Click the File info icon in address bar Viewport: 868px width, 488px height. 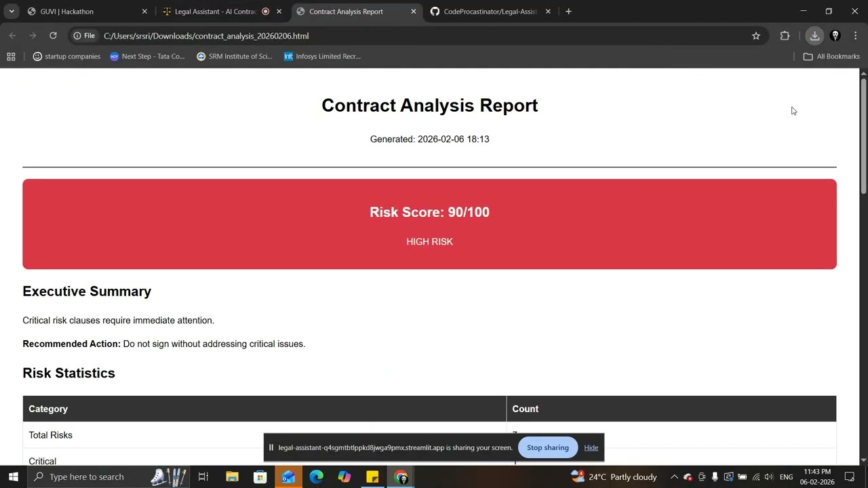coord(84,36)
